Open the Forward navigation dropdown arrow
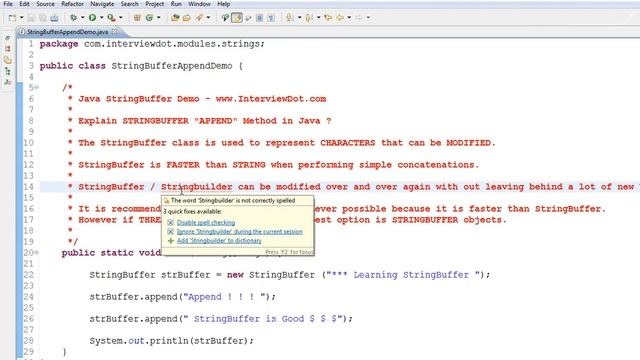The image size is (640, 360). click(x=368, y=18)
